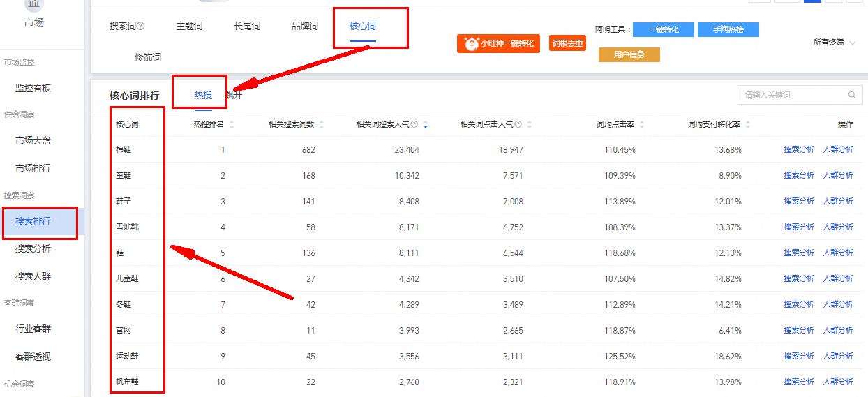The width and height of the screenshot is (868, 397).
Task: Open 人群分析 for the 鞋子 row
Action: coord(838,201)
